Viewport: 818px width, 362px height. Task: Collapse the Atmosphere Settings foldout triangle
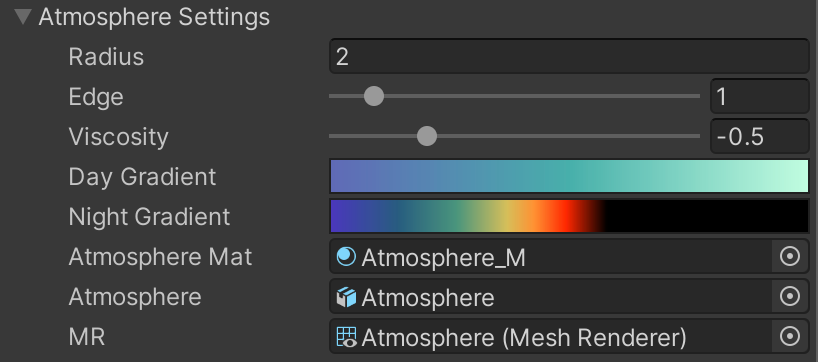23,17
